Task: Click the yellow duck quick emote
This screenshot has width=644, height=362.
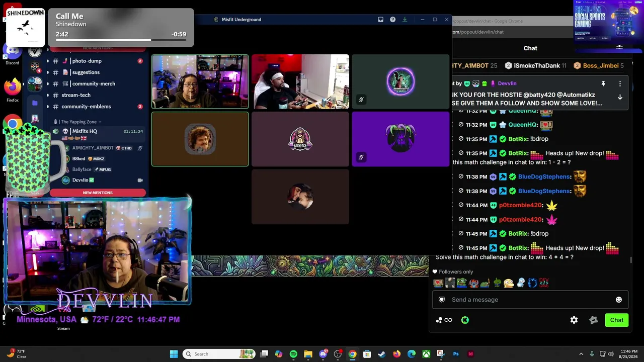Action: pos(509,283)
